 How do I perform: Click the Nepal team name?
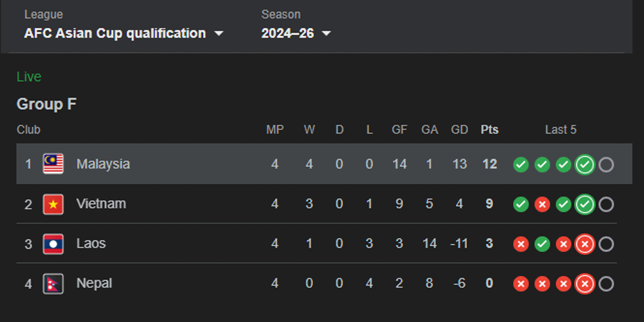[x=94, y=283]
